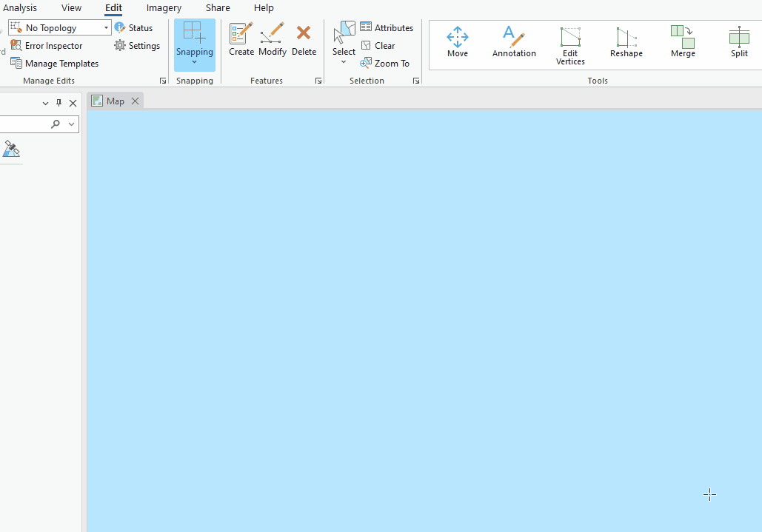Click Manage Templates
The height and width of the screenshot is (532, 762).
click(x=55, y=63)
